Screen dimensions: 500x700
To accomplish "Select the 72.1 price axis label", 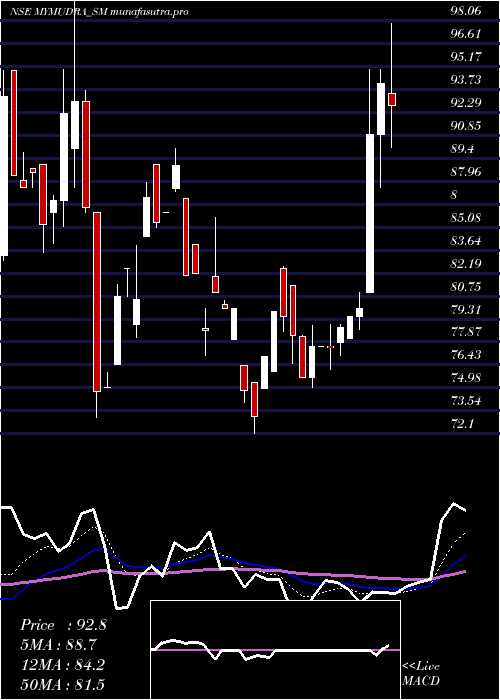I will tap(462, 423).
